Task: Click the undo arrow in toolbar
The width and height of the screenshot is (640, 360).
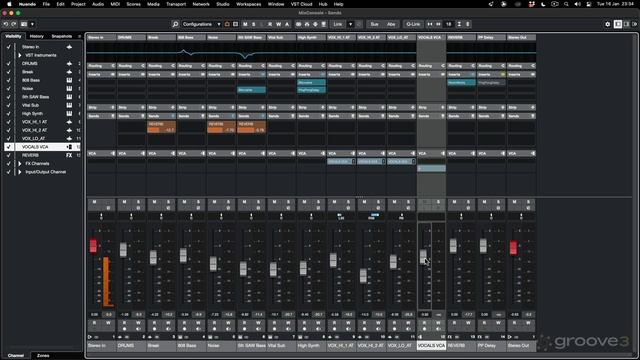Action: coord(6,24)
